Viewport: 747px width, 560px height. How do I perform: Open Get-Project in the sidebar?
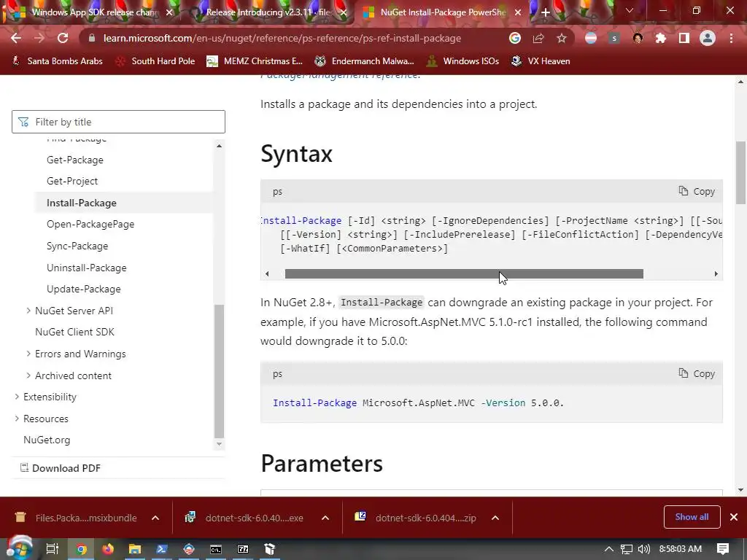click(72, 181)
